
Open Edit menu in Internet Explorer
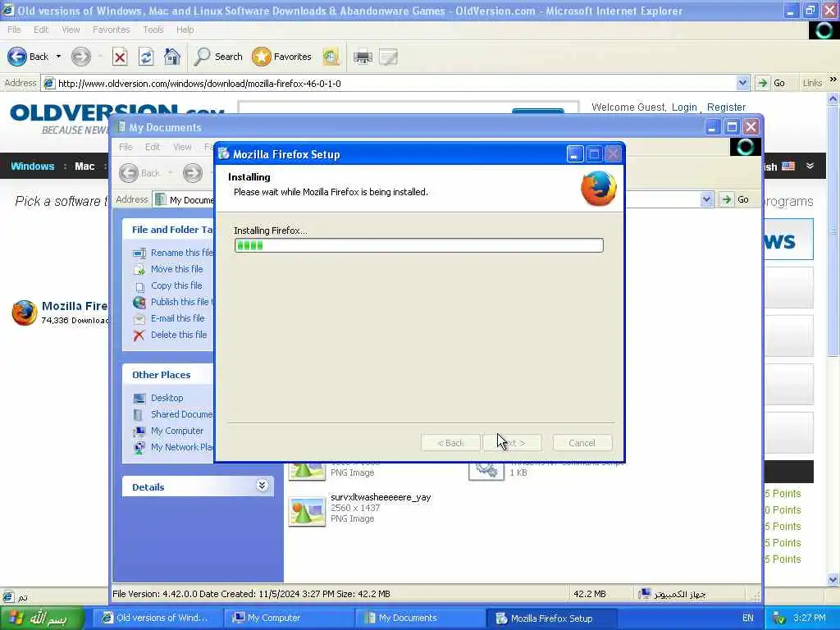click(41, 30)
